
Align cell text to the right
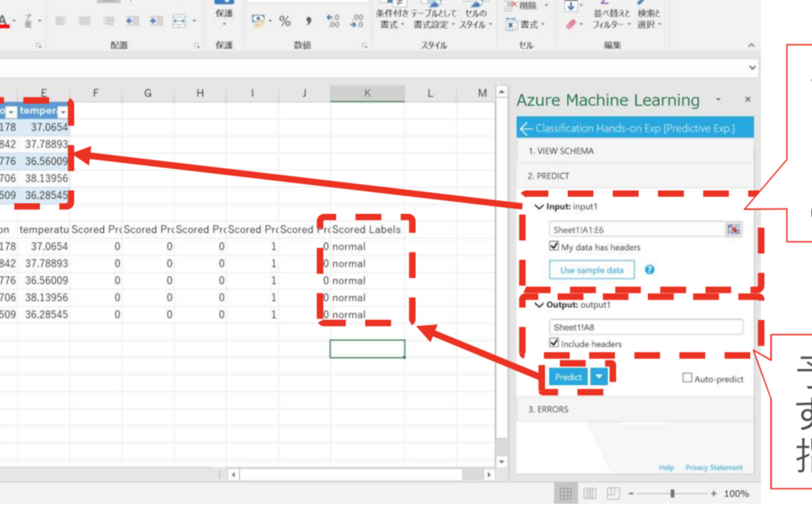(108, 21)
